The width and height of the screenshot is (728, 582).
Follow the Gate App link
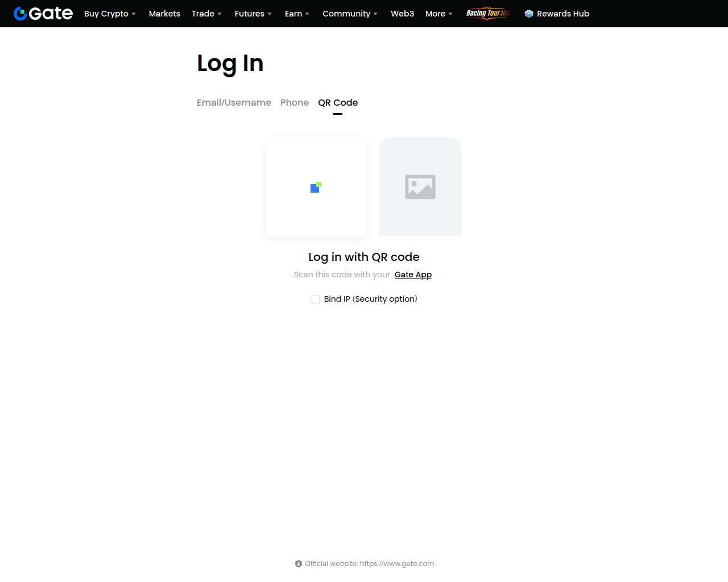(x=413, y=275)
